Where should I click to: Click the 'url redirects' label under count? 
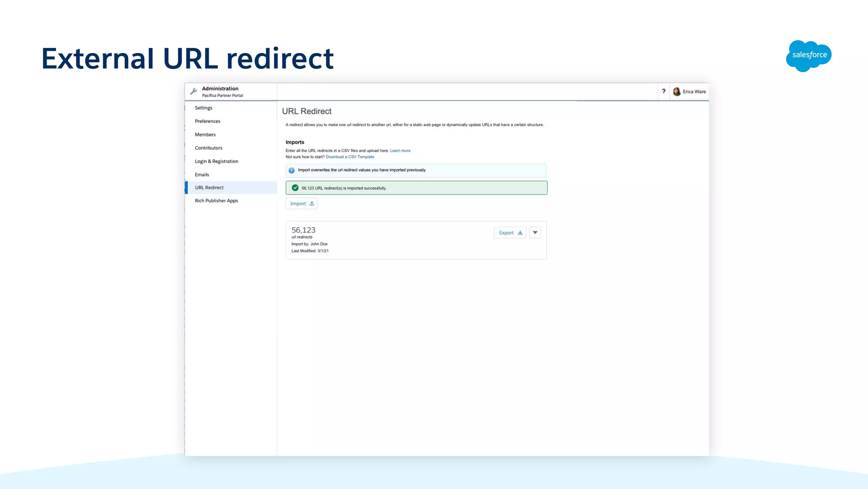(302, 237)
